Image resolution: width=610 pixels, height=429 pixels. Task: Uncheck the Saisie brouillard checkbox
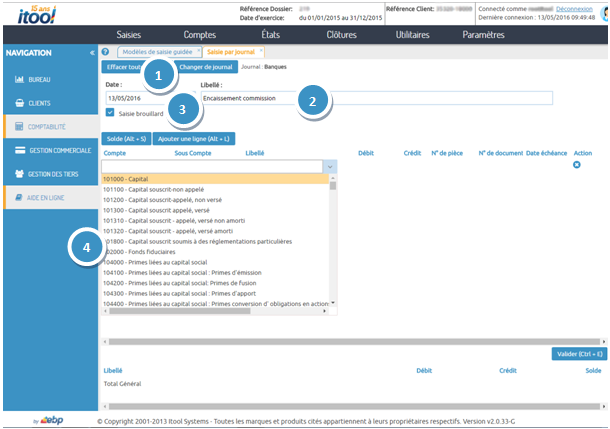(x=110, y=114)
